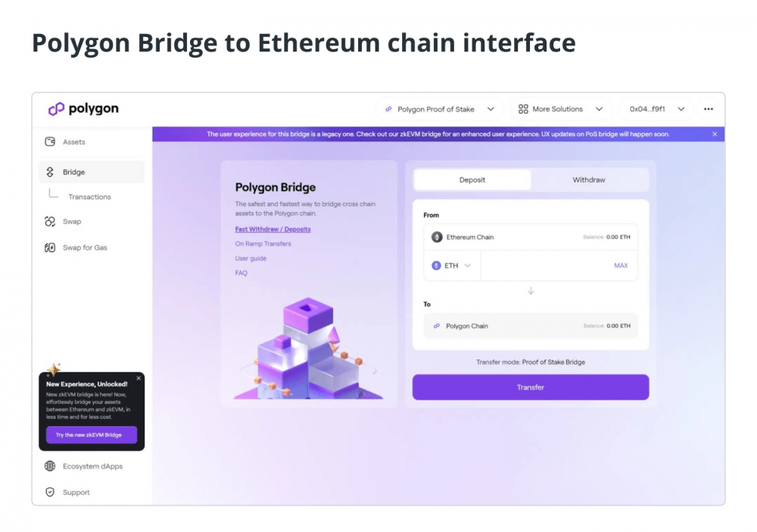Viewport: 757px width, 532px height.
Task: Open the Swap icon in sidebar
Action: (50, 221)
